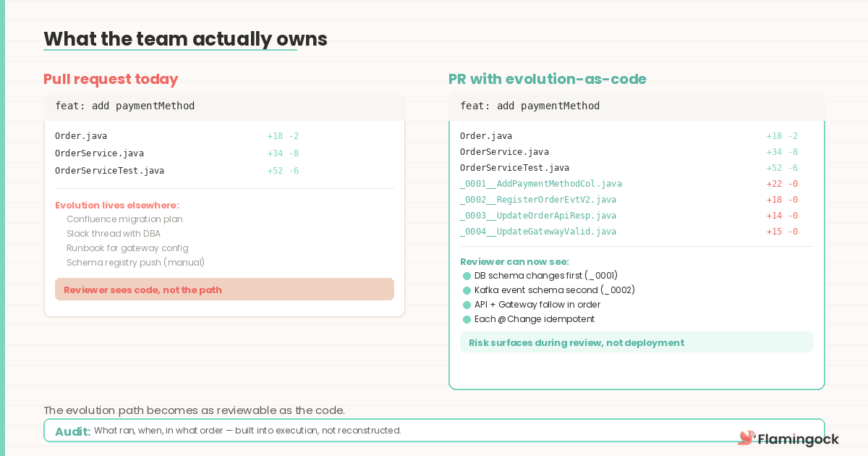The image size is (868, 456).
Task: Open _0003__UpdateOrderApiResp.java file
Action: (x=538, y=216)
